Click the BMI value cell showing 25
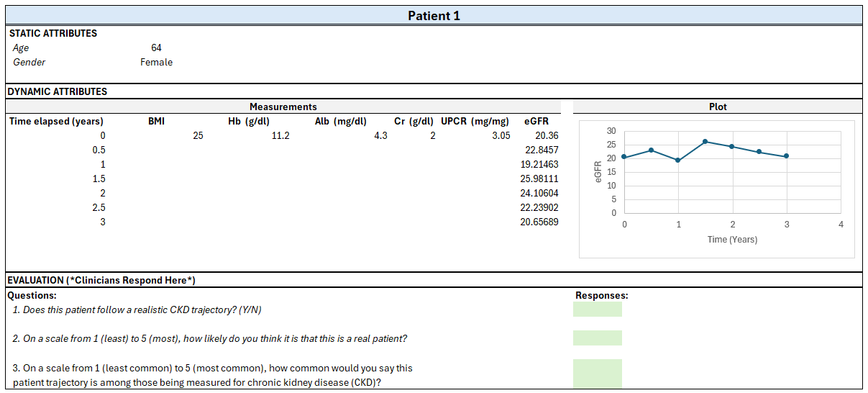The height and width of the screenshot is (393, 868). (198, 135)
